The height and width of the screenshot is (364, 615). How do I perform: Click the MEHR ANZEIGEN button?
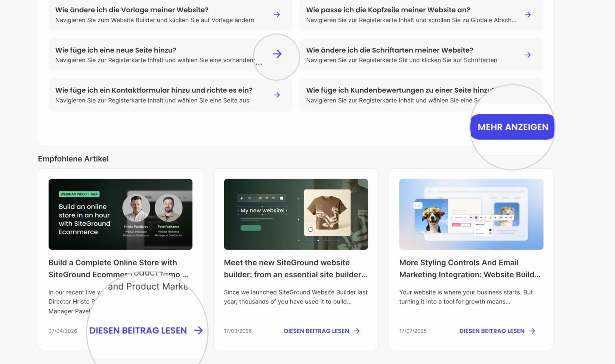point(513,127)
